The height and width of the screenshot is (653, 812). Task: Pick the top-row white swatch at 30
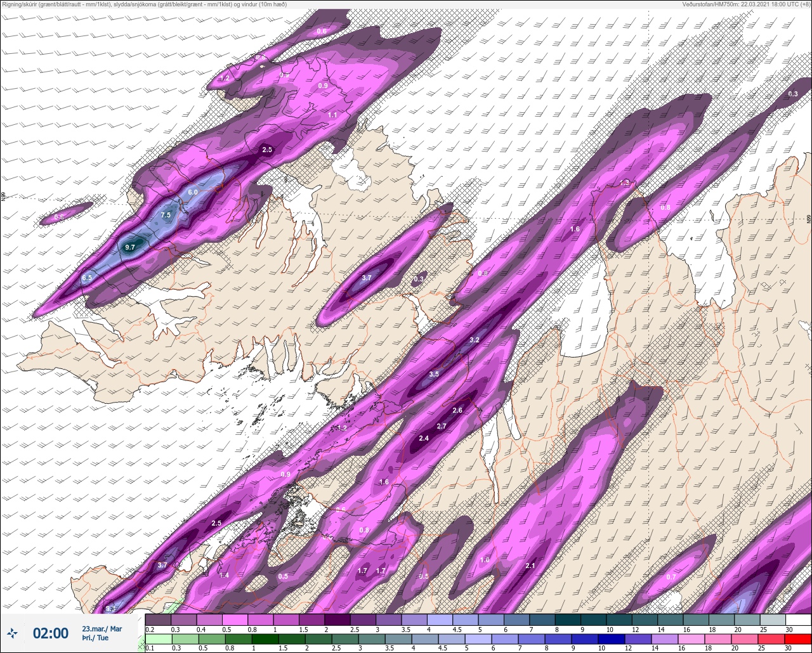[797, 619]
